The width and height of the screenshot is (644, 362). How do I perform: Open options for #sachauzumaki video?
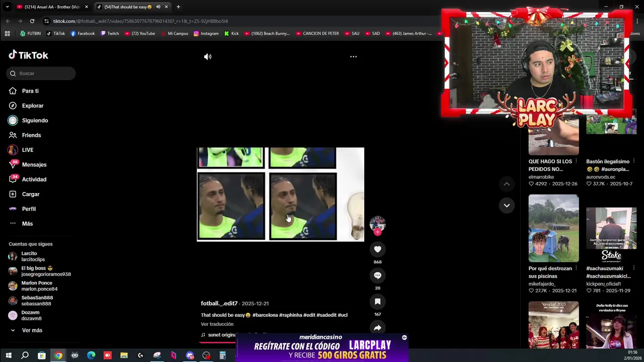tap(633, 268)
